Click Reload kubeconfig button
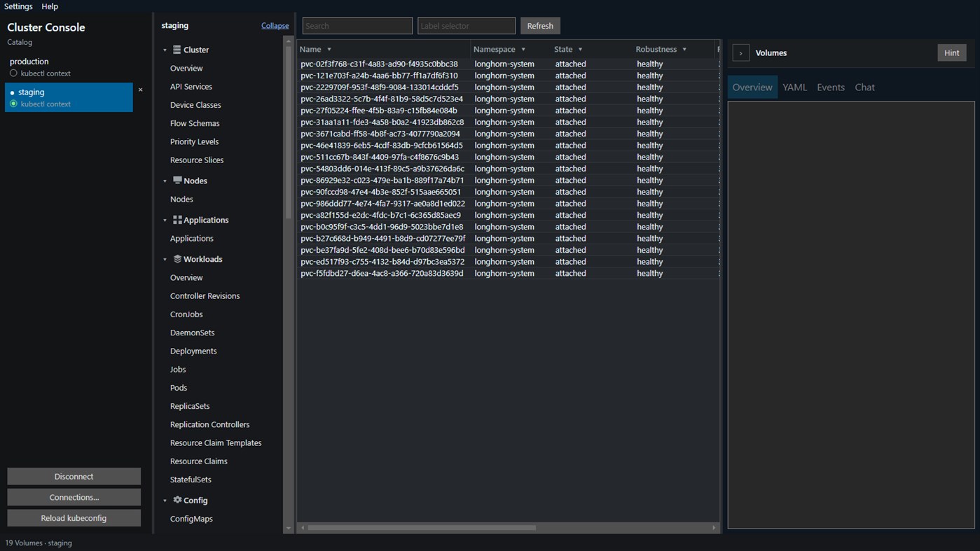This screenshot has width=980, height=551. click(x=74, y=518)
